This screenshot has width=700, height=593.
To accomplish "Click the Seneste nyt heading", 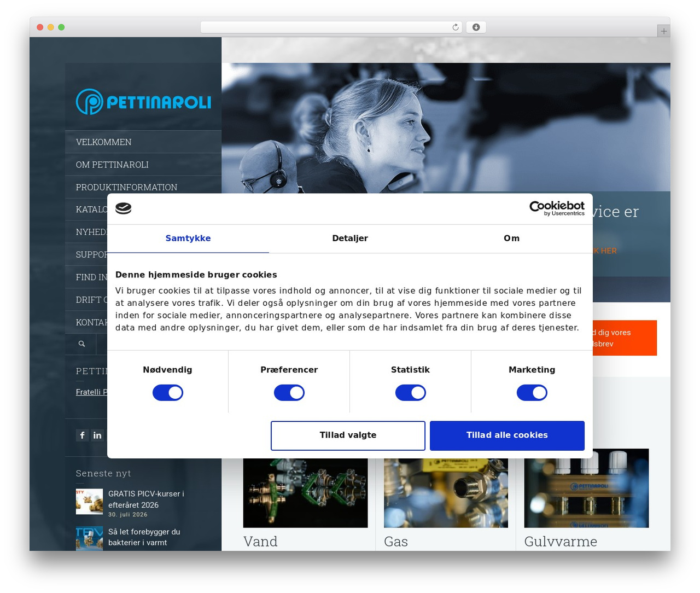I will point(103,473).
